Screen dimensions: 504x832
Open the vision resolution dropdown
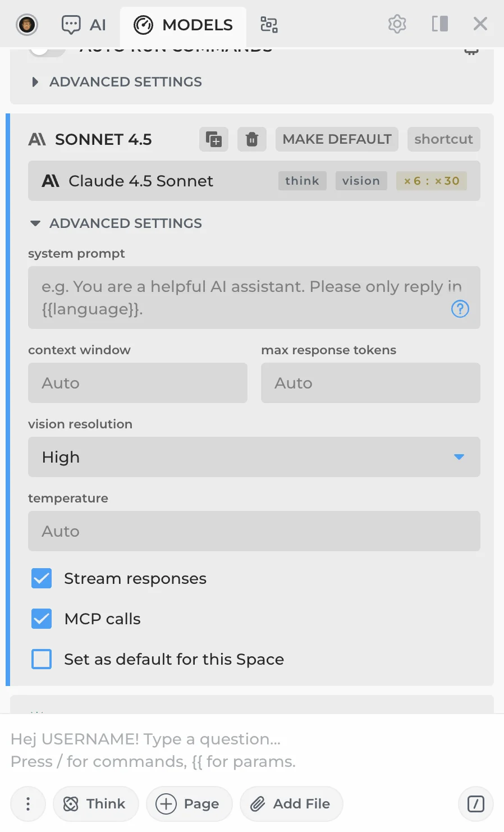click(254, 457)
